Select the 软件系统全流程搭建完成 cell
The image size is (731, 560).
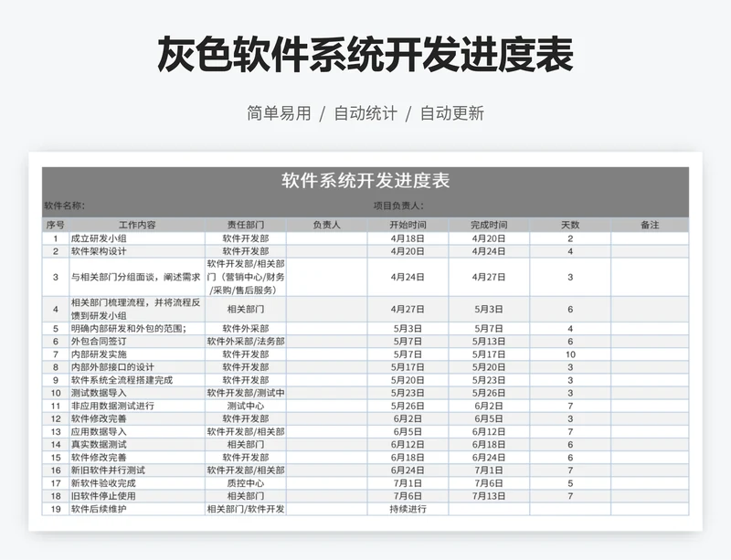(x=137, y=380)
